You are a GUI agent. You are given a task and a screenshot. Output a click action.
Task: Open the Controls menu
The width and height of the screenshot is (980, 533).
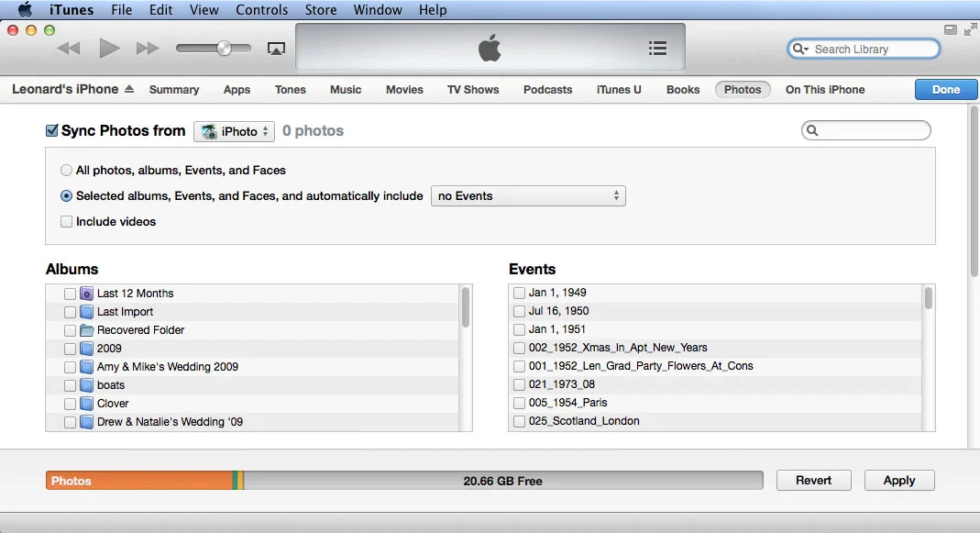[x=261, y=10]
